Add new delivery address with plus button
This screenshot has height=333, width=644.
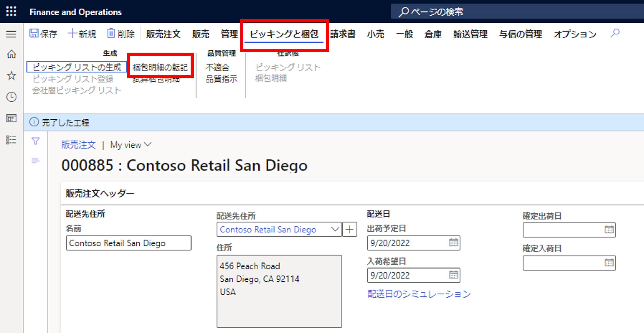click(x=349, y=229)
